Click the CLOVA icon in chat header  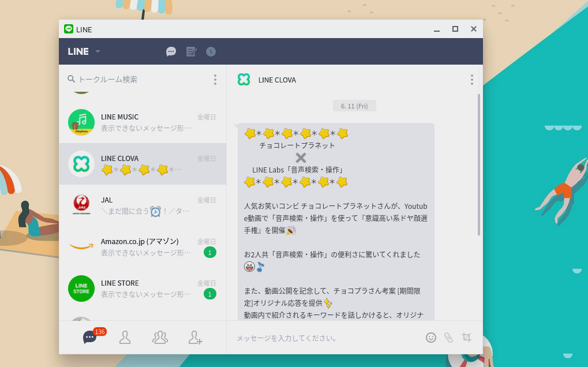[x=244, y=80]
